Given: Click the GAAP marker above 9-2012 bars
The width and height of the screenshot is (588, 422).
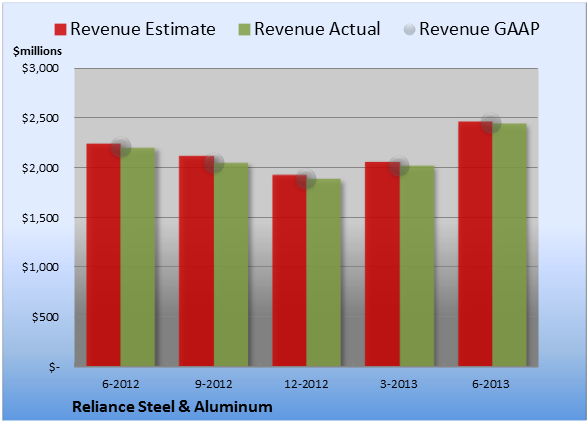Looking at the screenshot, I should point(214,163).
